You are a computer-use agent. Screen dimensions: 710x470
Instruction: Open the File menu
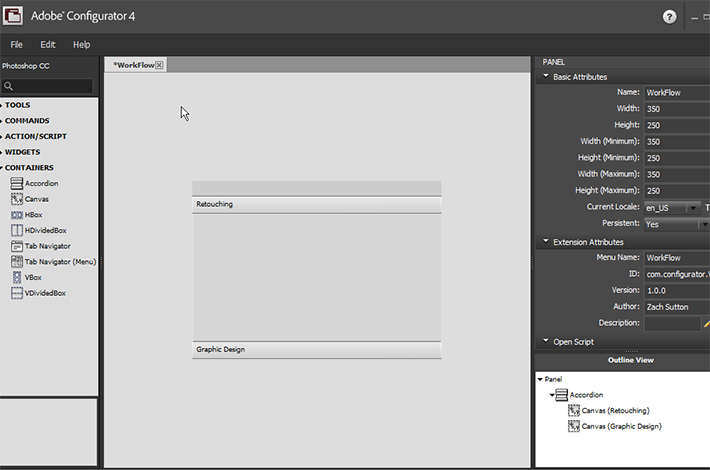point(16,44)
